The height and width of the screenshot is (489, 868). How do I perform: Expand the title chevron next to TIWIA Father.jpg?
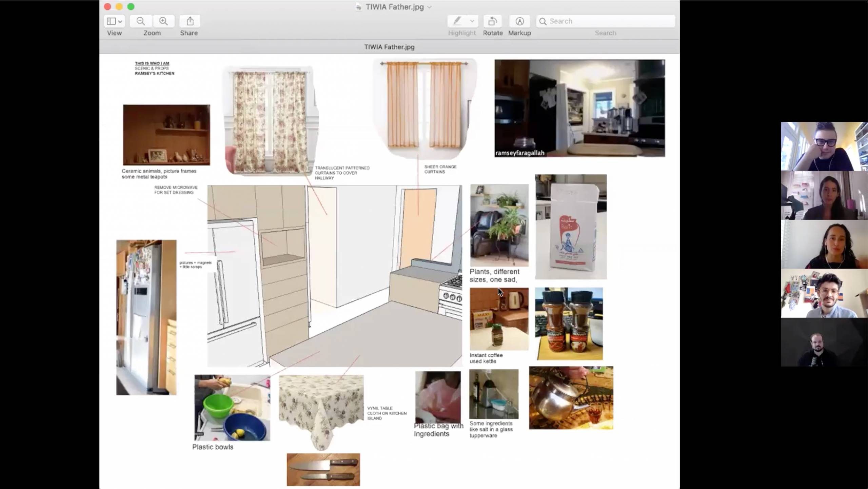point(430,7)
